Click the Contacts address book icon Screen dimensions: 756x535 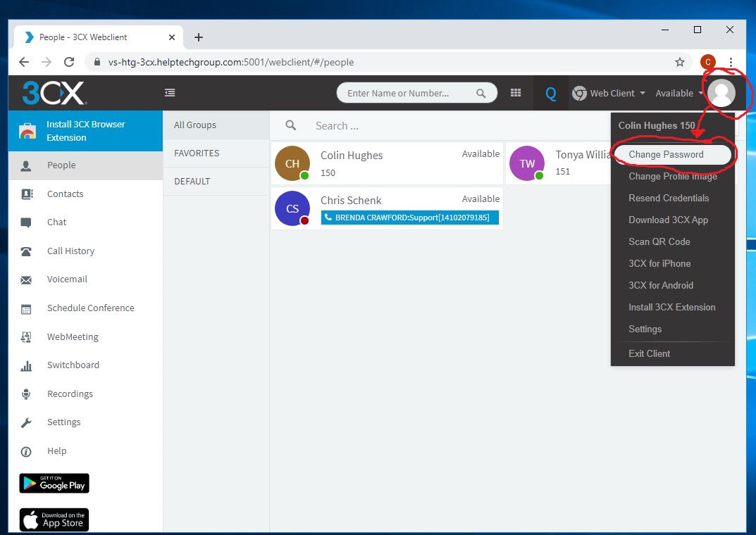coord(27,194)
